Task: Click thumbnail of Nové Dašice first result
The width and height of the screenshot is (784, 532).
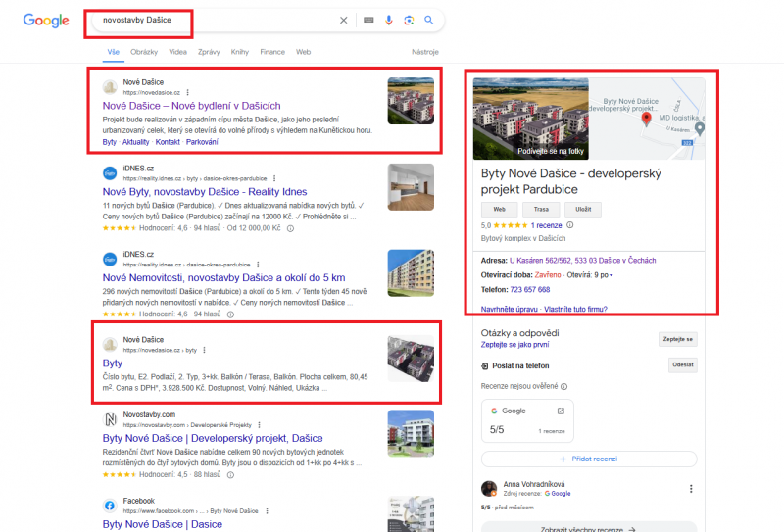Action: click(411, 101)
